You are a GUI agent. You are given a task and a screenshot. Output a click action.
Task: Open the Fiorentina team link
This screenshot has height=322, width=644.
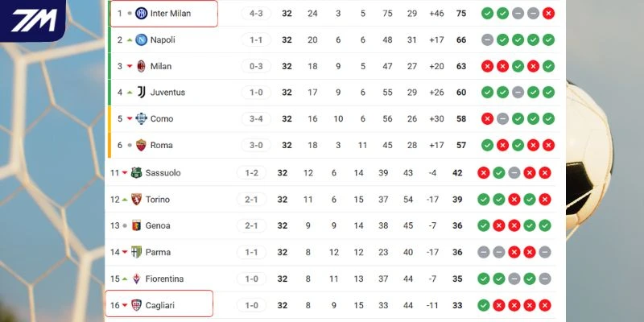pos(164,279)
